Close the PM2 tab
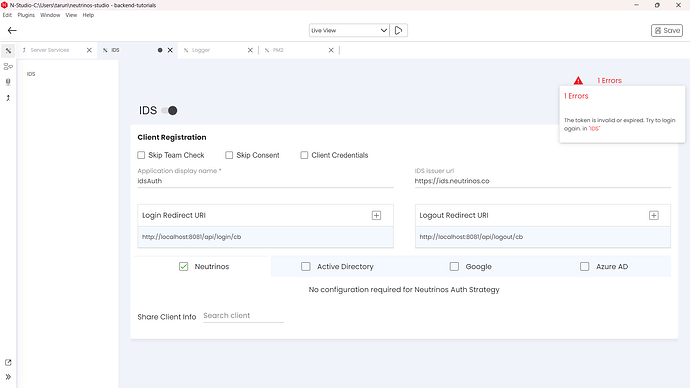This screenshot has height=388, width=690. tap(331, 50)
